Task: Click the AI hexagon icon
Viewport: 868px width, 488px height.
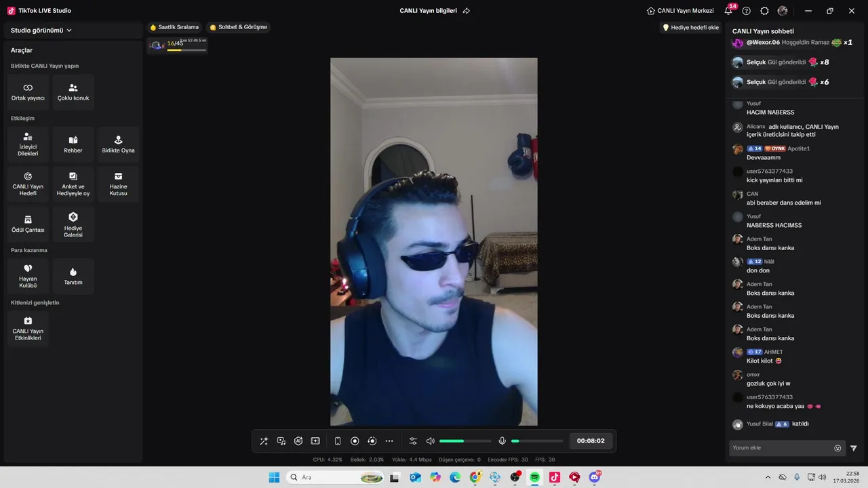Action: tap(298, 441)
